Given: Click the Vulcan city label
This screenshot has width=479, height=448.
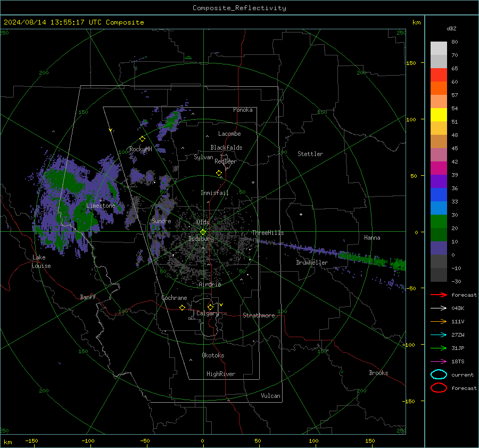Looking at the screenshot, I should [x=271, y=396].
